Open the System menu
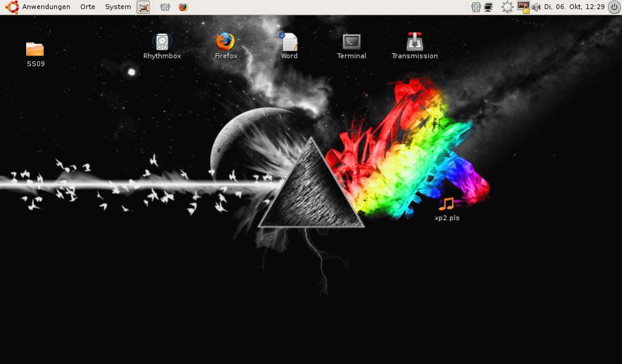 pyautogui.click(x=118, y=7)
